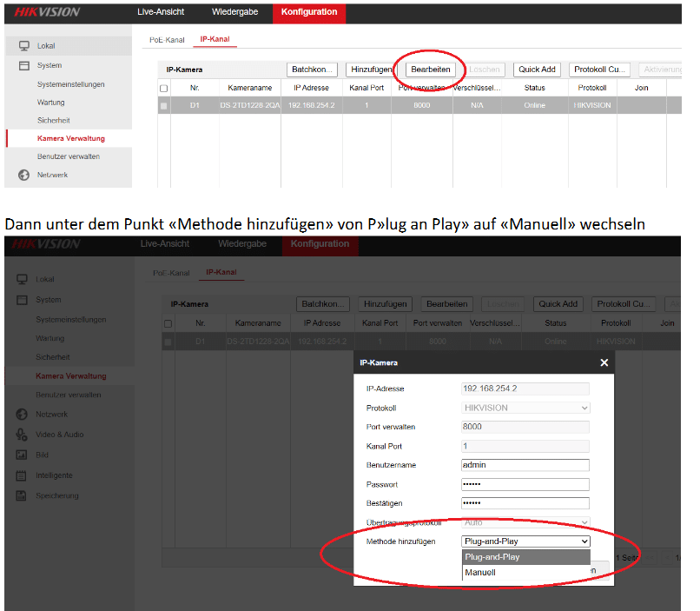
Task: Click Quick Add in the upper toolbar
Action: click(x=537, y=70)
